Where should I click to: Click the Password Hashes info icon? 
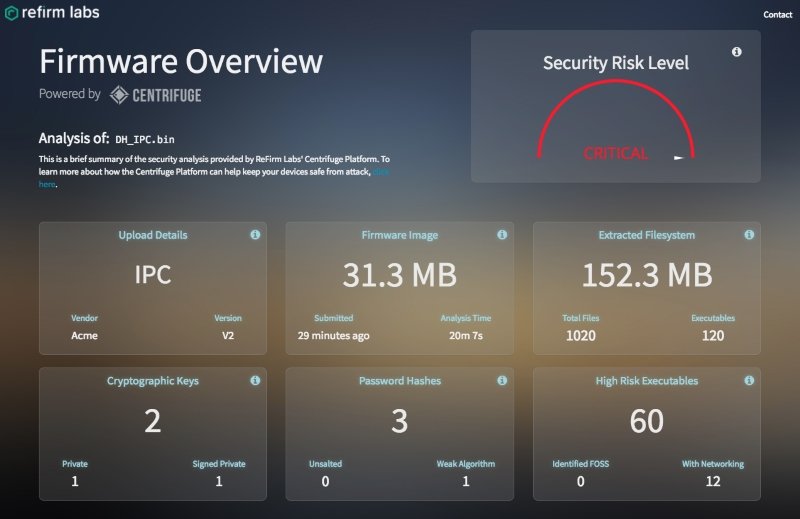(x=502, y=380)
